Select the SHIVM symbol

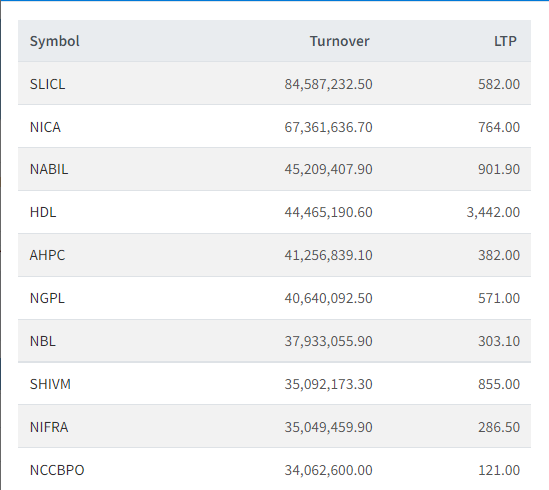[x=50, y=384]
